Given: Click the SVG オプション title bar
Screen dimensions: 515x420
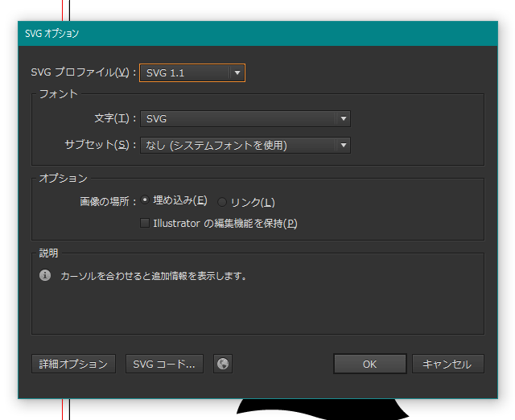Looking at the screenshot, I should [257, 34].
